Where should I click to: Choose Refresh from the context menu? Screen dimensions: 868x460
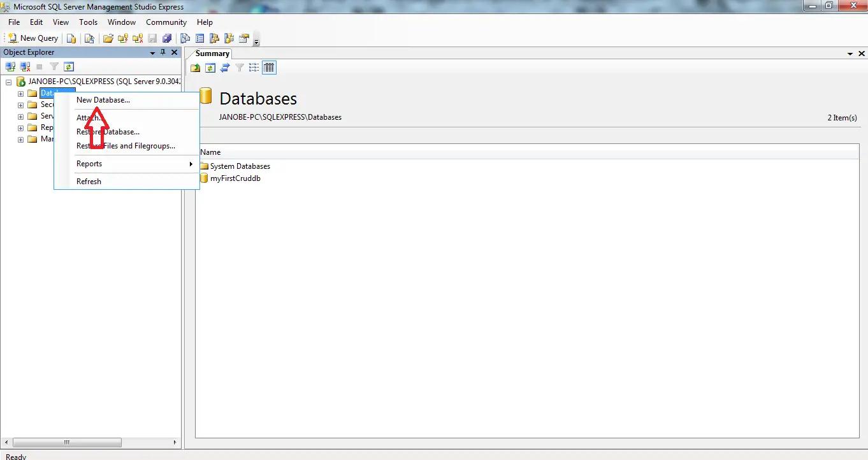coord(127,182)
